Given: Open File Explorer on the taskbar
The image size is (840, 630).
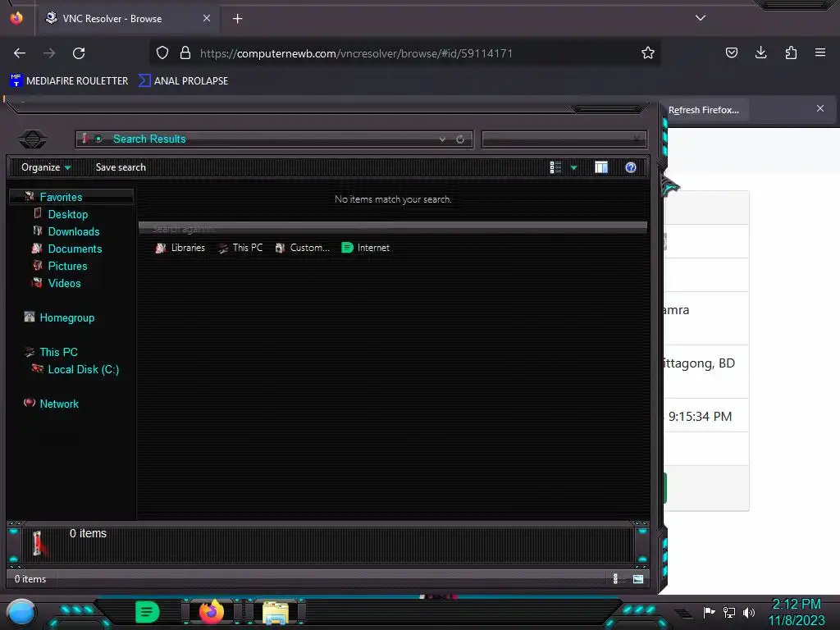Looking at the screenshot, I should pos(276,612).
